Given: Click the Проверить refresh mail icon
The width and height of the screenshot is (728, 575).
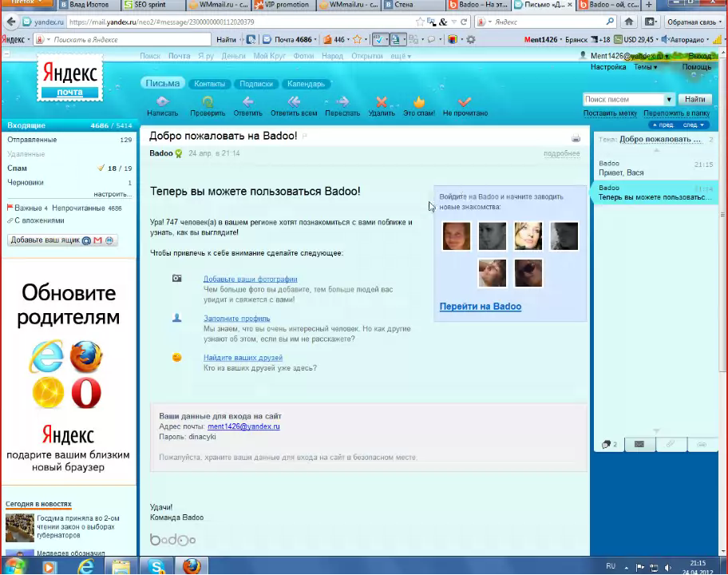Looking at the screenshot, I should click(x=207, y=101).
